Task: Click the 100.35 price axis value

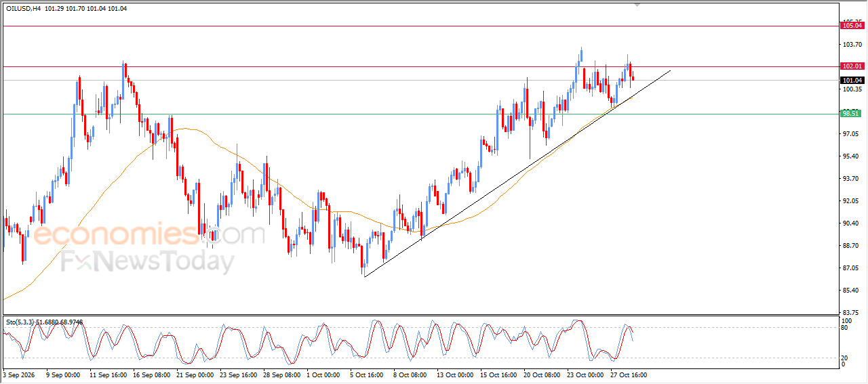Action: pyautogui.click(x=852, y=89)
